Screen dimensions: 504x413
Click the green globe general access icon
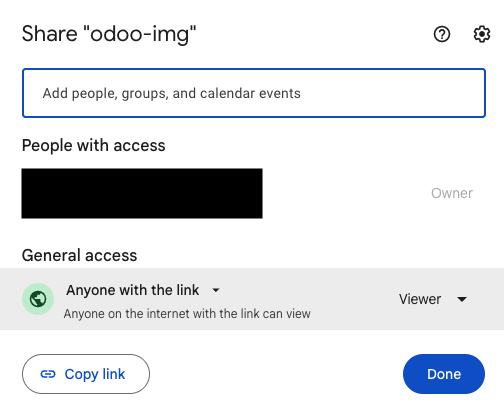(38, 299)
